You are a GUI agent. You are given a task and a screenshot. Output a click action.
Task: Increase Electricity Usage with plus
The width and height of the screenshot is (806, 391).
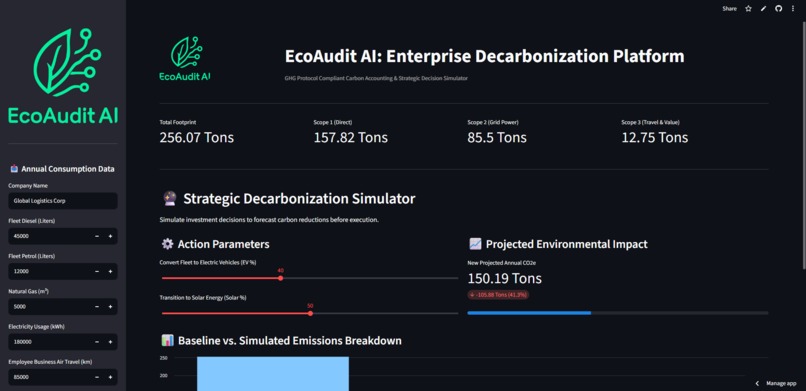[x=110, y=342]
